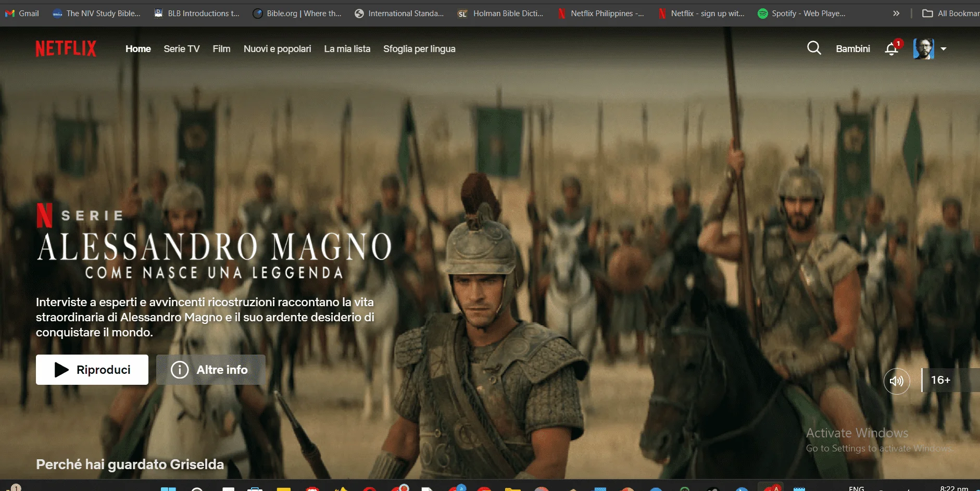The height and width of the screenshot is (491, 980).
Task: Open the Serie TV section
Action: click(182, 49)
